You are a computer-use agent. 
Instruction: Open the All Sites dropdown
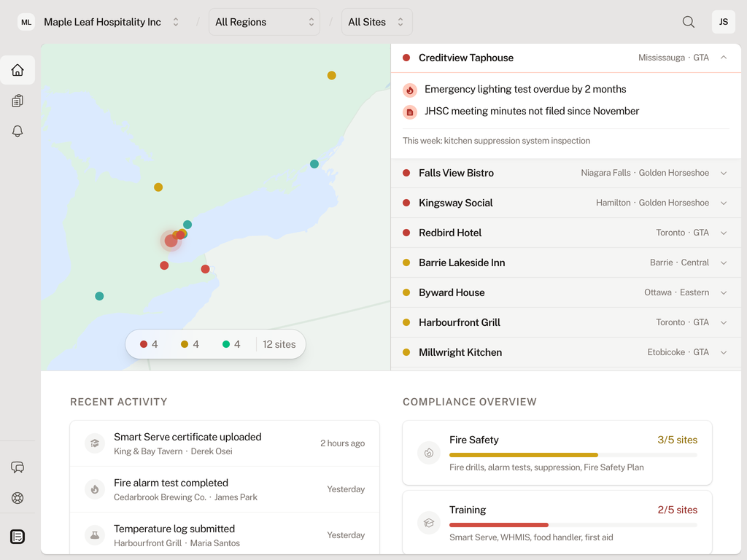tap(376, 22)
